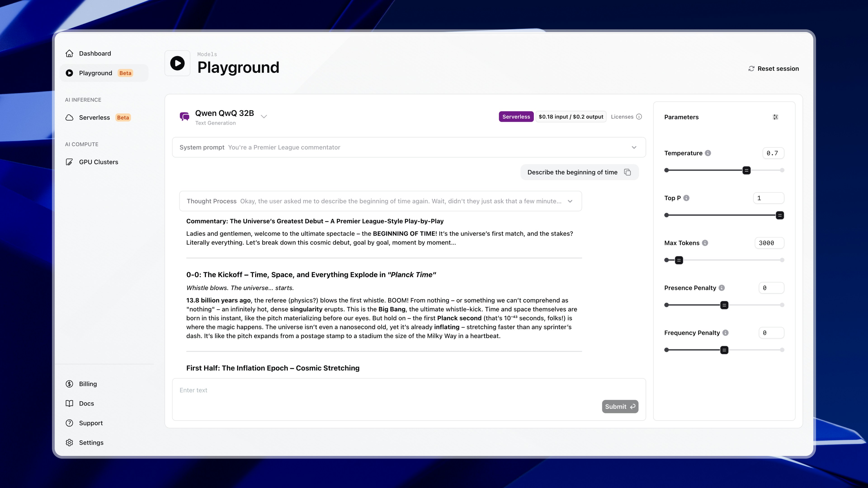Click the Models breadcrumb link
The height and width of the screenshot is (488, 868).
[x=207, y=54]
